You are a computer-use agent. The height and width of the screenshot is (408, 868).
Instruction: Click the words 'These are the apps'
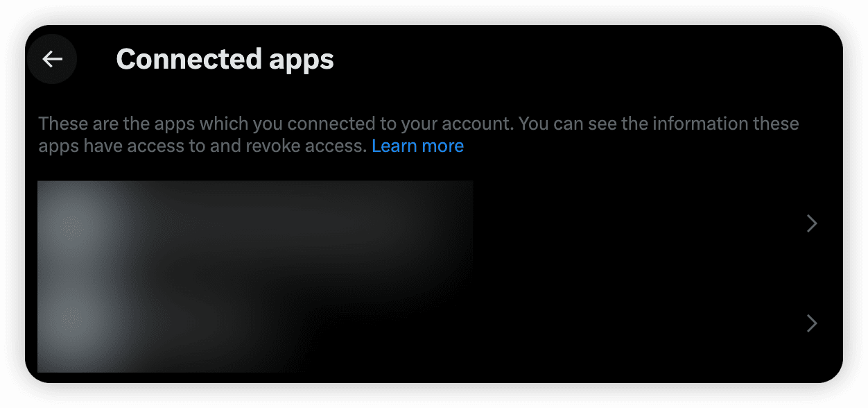point(117,124)
